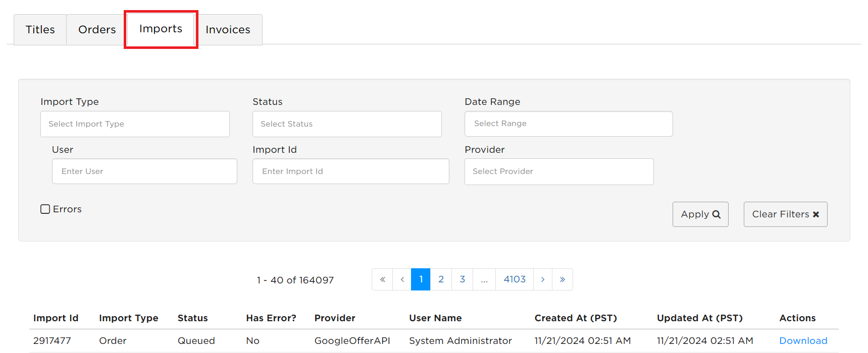
Task: Go to previous page arrow
Action: coord(402,279)
